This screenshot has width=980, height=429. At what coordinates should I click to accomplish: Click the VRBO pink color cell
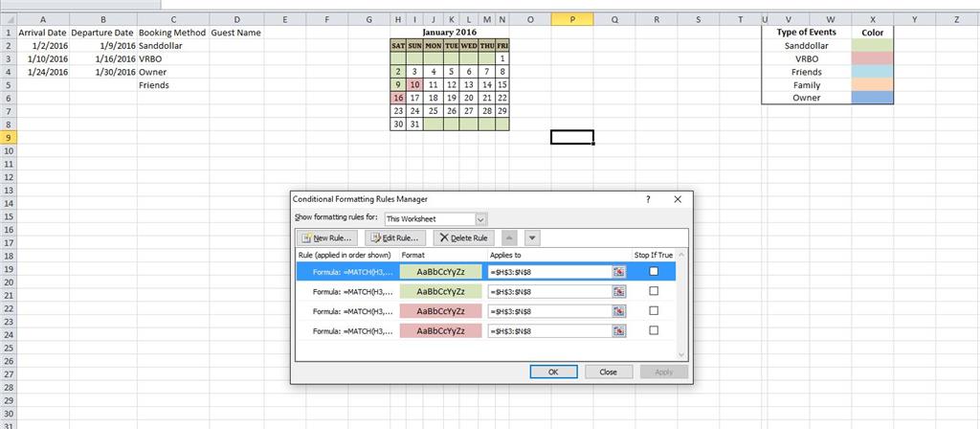click(873, 58)
